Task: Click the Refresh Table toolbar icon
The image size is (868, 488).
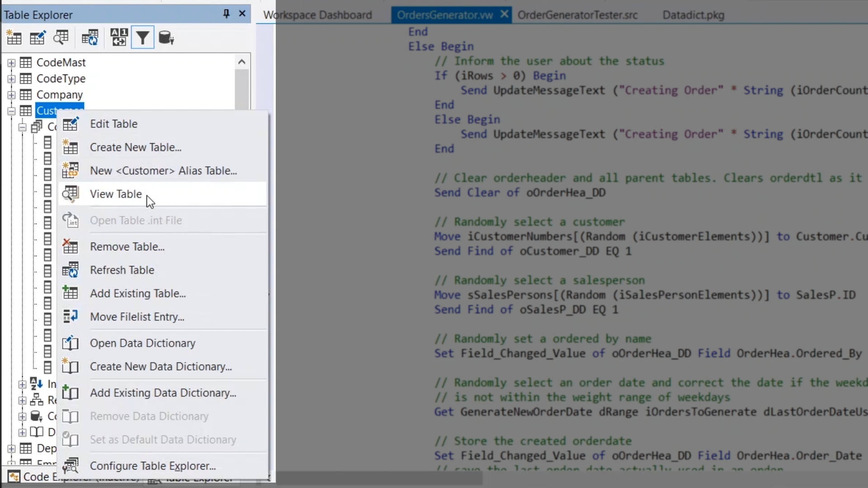Action: 90,38
